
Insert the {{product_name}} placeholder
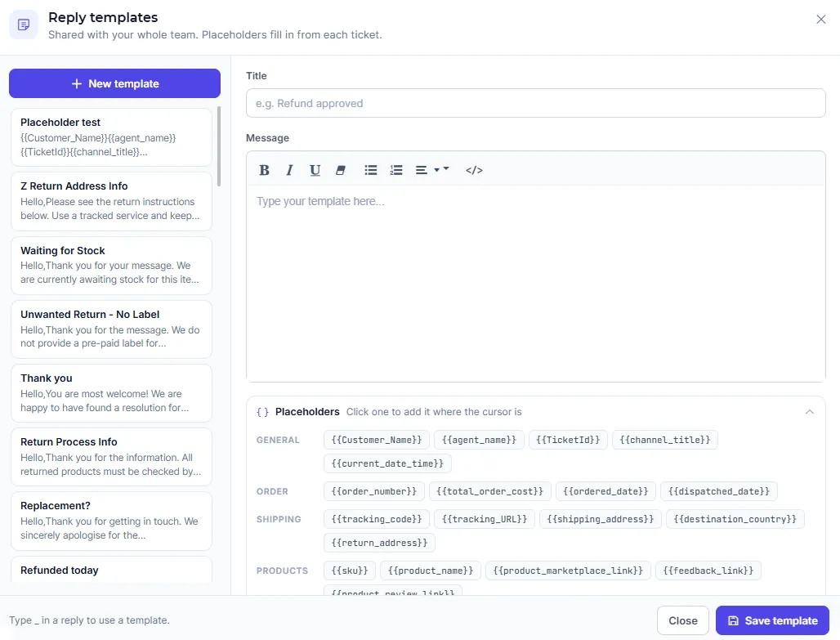pos(431,571)
